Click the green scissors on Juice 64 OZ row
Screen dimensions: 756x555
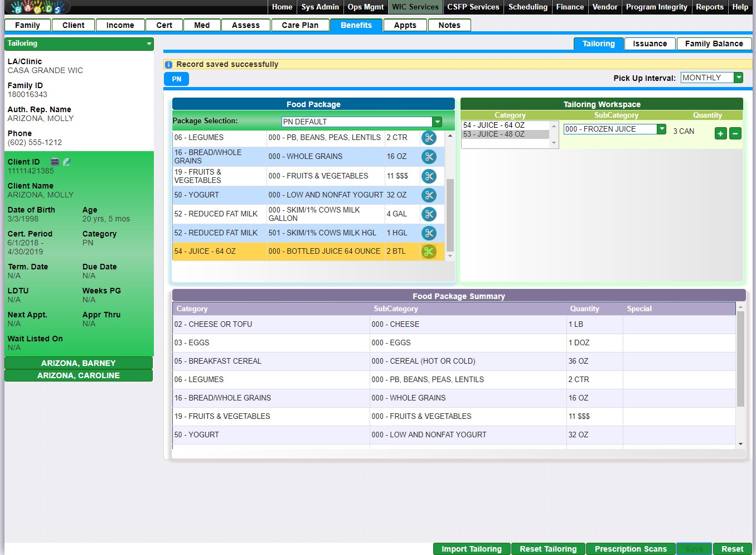pyautogui.click(x=428, y=252)
